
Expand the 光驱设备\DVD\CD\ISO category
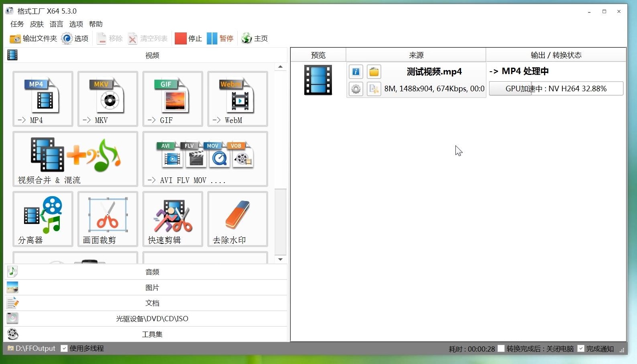pyautogui.click(x=146, y=319)
